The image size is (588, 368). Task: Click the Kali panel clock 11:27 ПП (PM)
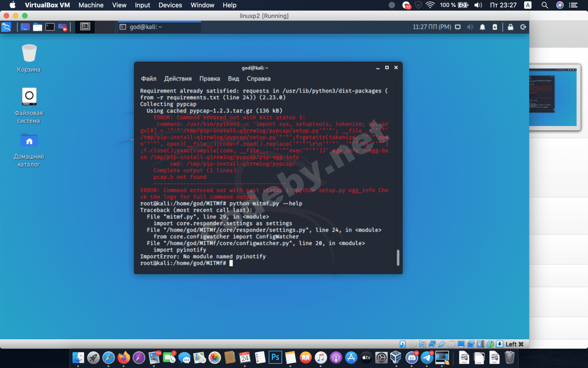pyautogui.click(x=432, y=27)
